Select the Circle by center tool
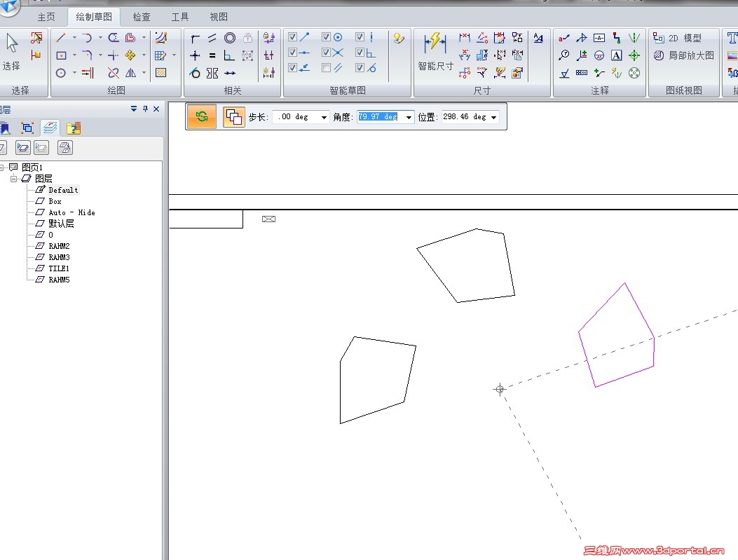 (61, 73)
